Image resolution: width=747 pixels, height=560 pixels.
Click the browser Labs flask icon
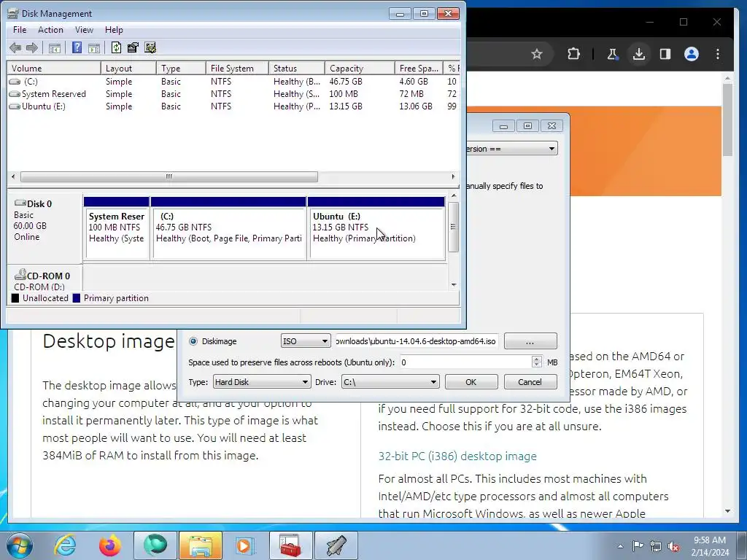pyautogui.click(x=613, y=54)
